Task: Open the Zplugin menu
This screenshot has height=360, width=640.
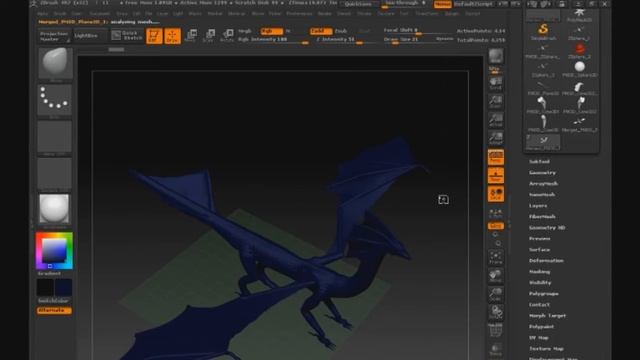Action: tap(451, 13)
